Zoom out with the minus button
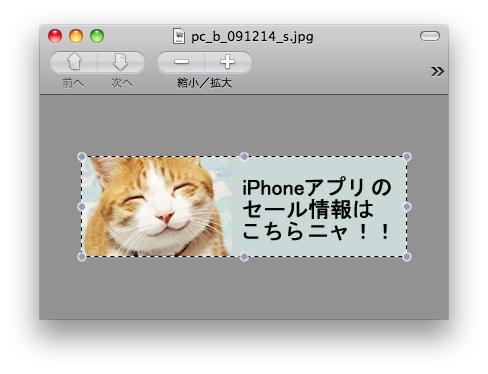 click(x=181, y=62)
